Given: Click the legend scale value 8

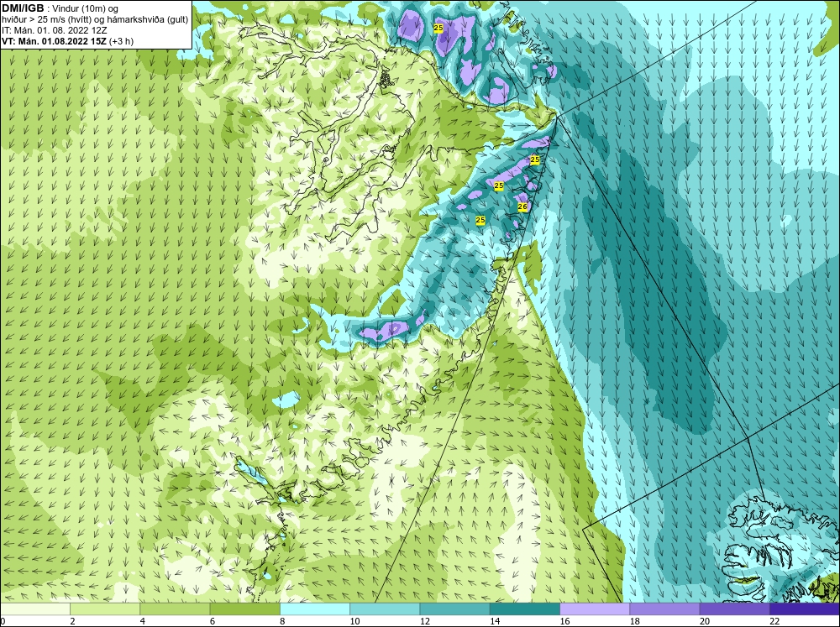Looking at the screenshot, I should pyautogui.click(x=282, y=621).
